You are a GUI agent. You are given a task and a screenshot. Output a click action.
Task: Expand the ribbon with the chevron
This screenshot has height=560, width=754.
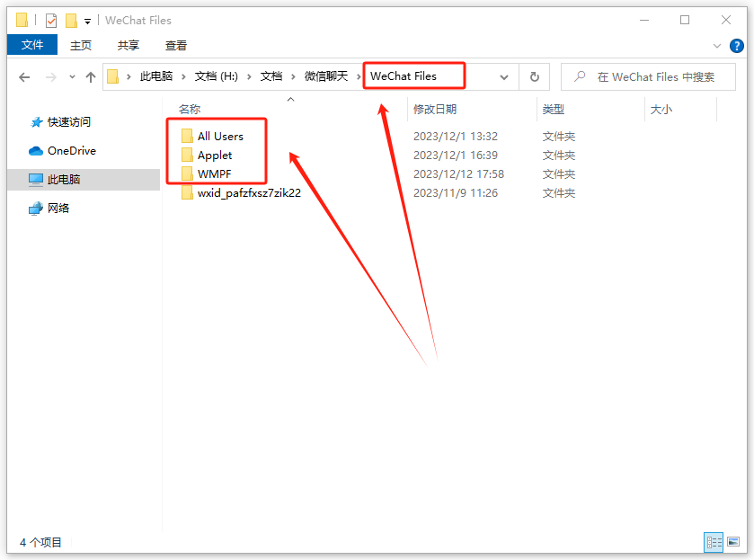tap(717, 46)
